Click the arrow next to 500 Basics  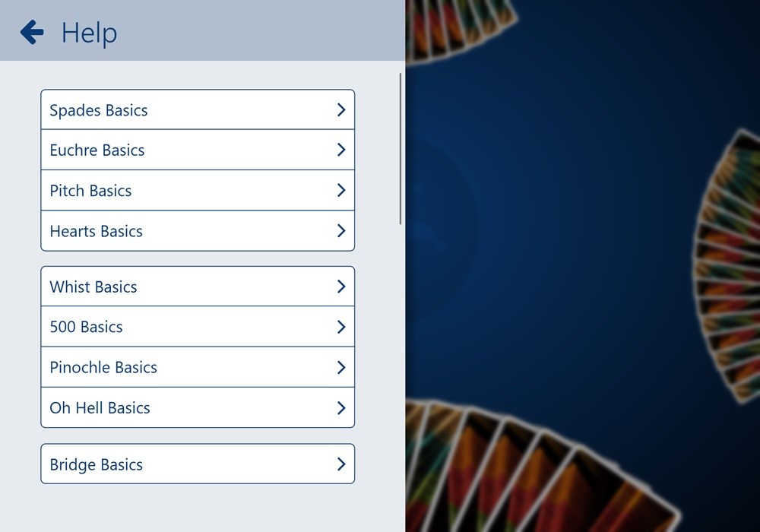point(341,327)
